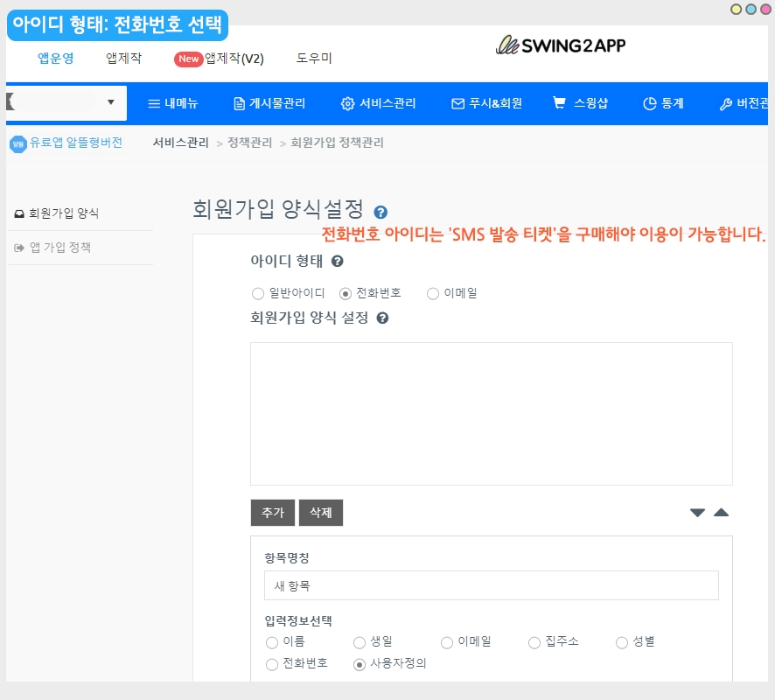The height and width of the screenshot is (700, 775).
Task: Select 일반아이디 radio button
Action: click(x=257, y=294)
